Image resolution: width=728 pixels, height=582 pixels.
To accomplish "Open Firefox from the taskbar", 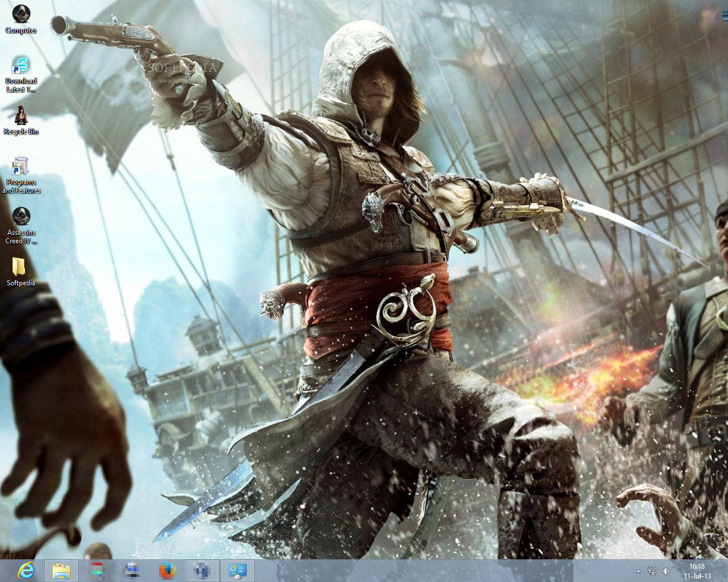I will click(x=167, y=571).
